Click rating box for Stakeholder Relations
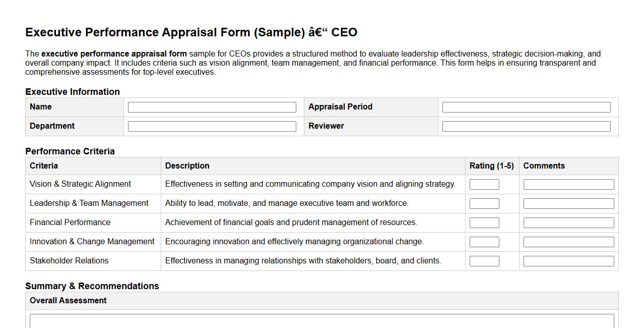Image resolution: width=644 pixels, height=328 pixels. click(484, 260)
